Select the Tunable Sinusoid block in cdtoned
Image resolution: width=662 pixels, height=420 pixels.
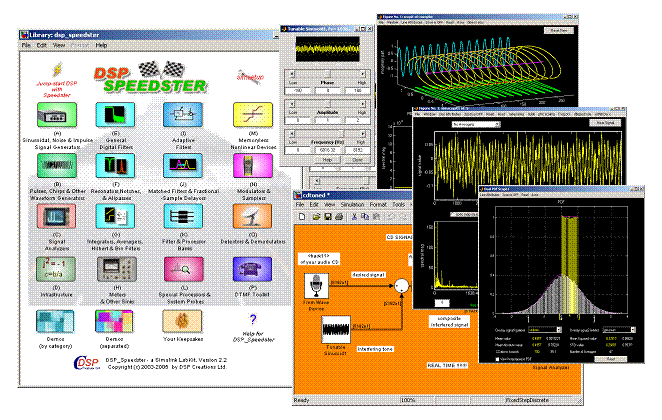coord(336,330)
